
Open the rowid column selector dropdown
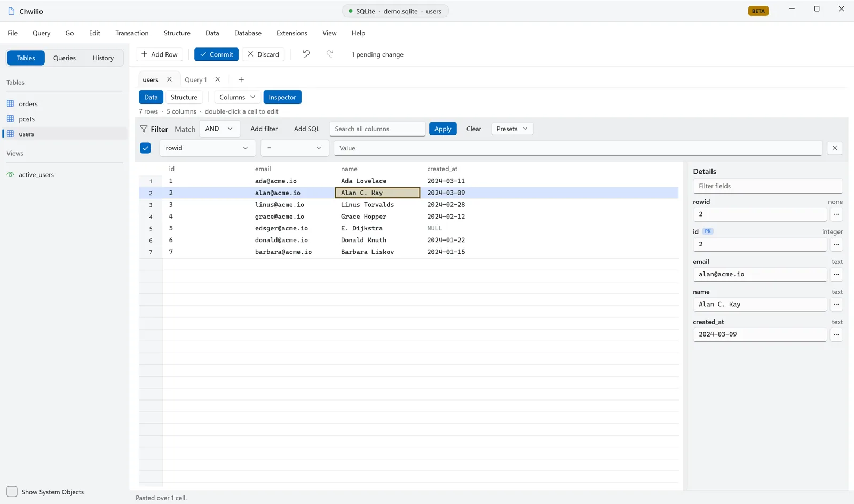(x=207, y=148)
